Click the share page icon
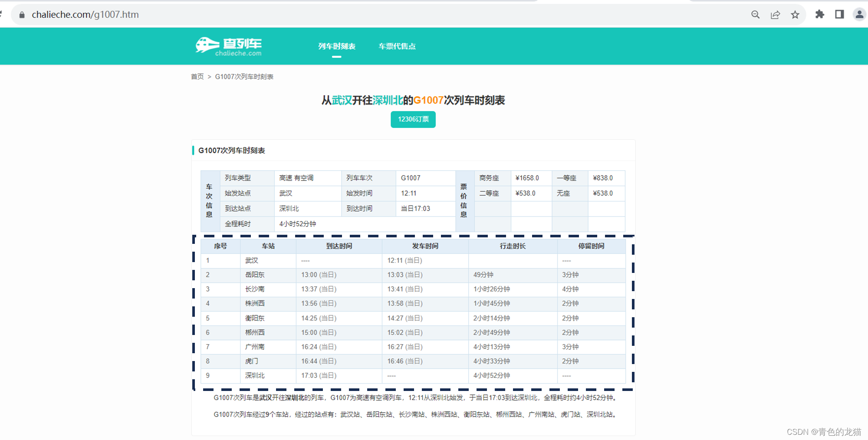 775,15
